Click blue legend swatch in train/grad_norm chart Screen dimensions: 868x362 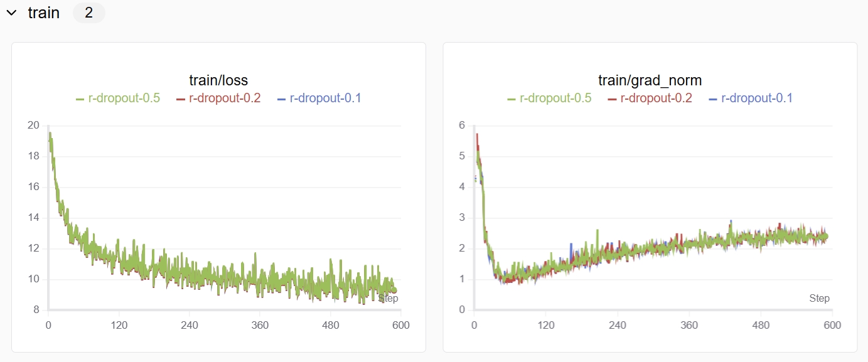pyautogui.click(x=713, y=99)
